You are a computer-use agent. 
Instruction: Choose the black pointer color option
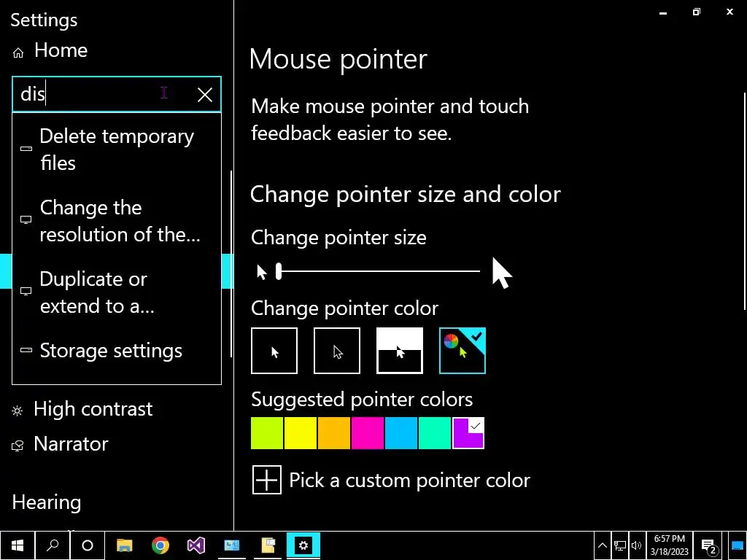coord(337,351)
